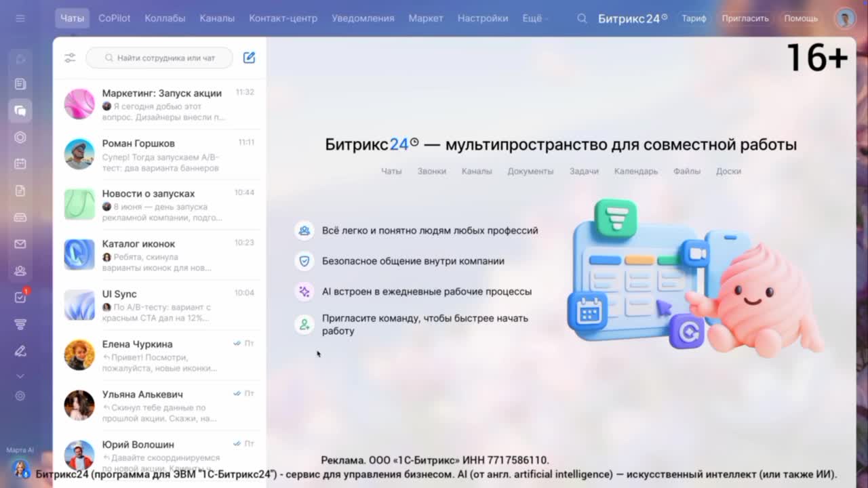The height and width of the screenshot is (488, 868).
Task: Click the Пригласить button
Action: tap(745, 18)
